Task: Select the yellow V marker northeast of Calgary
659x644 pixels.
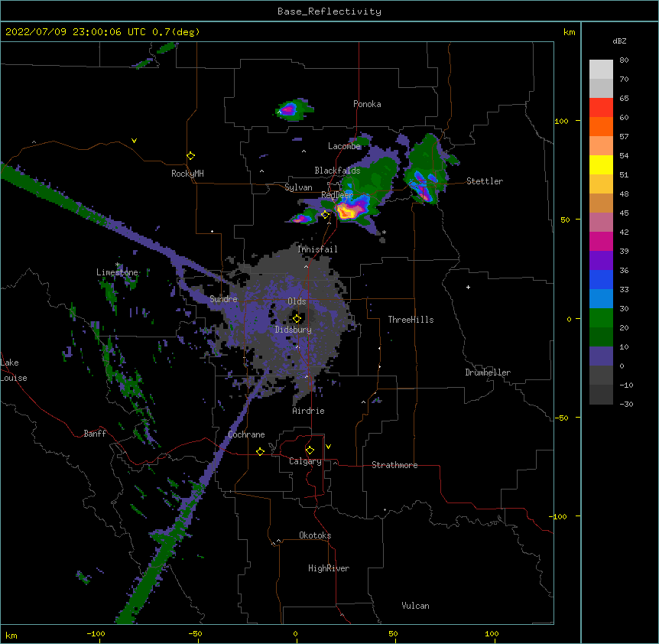Action: (328, 447)
